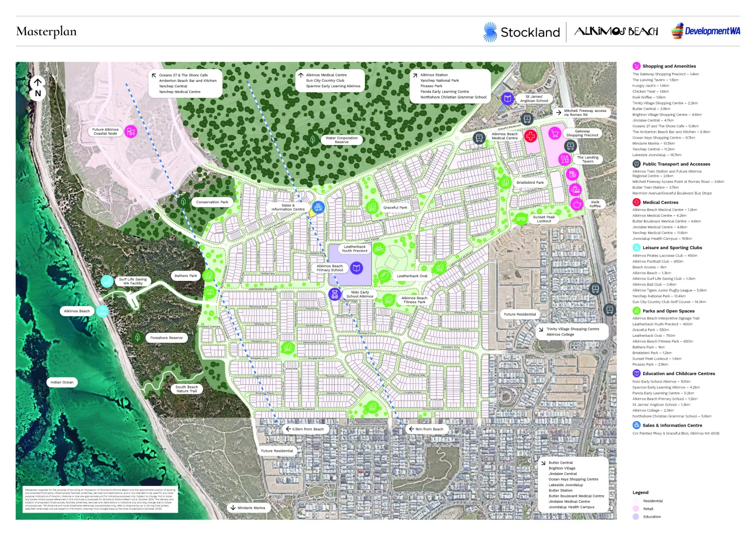This screenshot has width=756, height=535.
Task: Click the Stockland logo in the header
Action: [521, 32]
